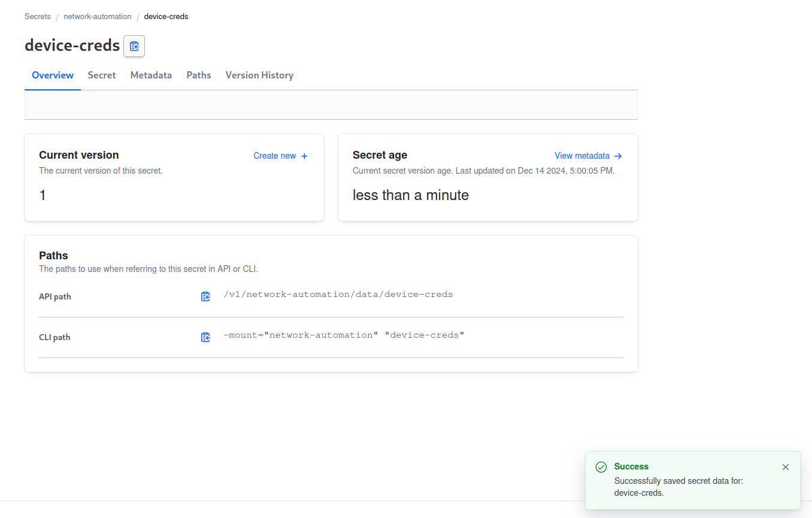This screenshot has width=812, height=518.
Task: Select the Overview tab
Action: click(53, 75)
